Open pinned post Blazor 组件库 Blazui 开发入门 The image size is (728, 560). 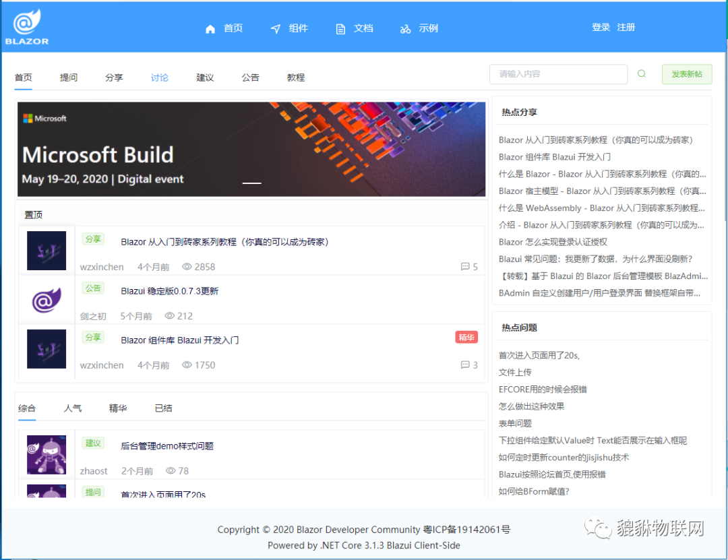point(180,340)
